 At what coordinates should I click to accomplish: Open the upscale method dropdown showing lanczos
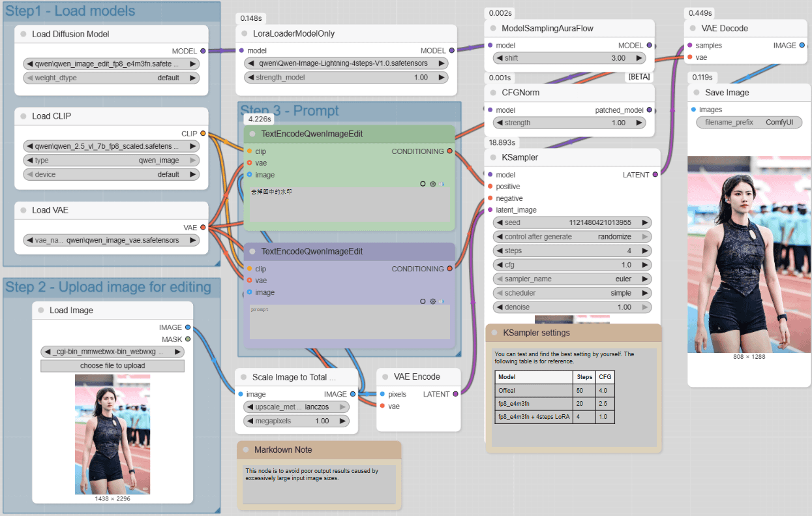pos(296,407)
